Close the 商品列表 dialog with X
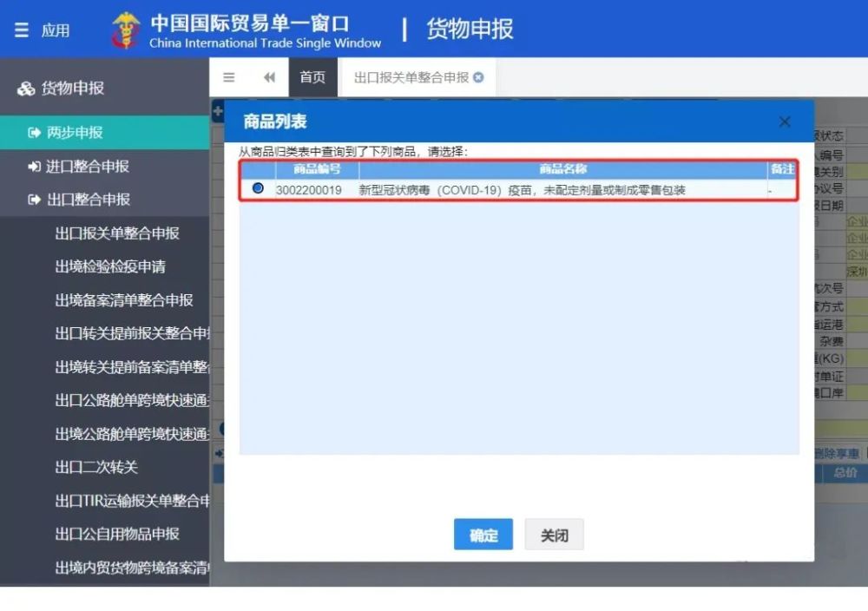Viewport: 868px width, 611px height. coord(785,122)
